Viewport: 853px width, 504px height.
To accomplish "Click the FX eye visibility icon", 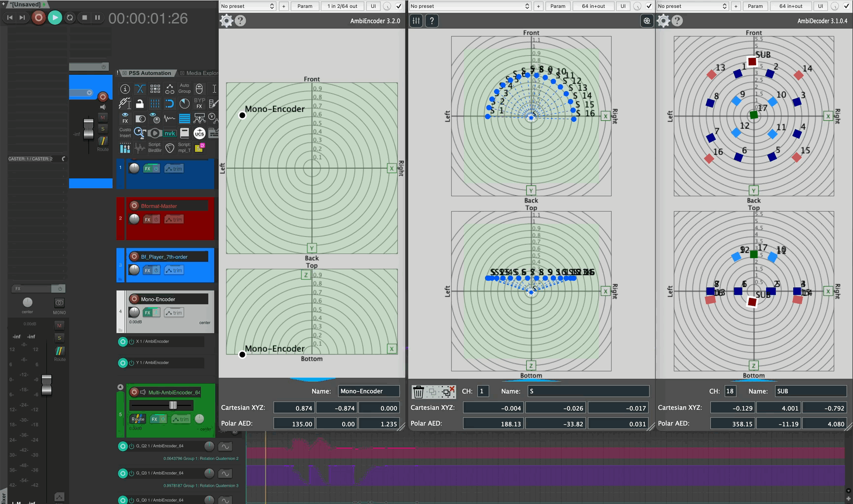I will (x=125, y=118).
